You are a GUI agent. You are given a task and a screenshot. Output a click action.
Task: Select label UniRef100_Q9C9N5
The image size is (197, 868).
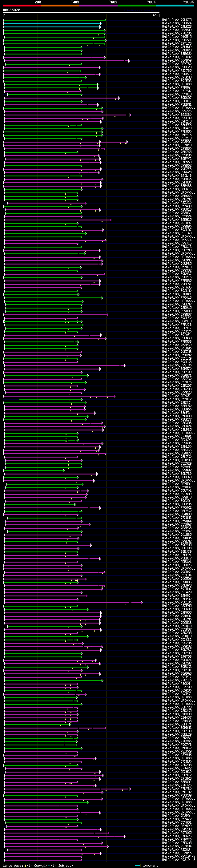point(177,260)
